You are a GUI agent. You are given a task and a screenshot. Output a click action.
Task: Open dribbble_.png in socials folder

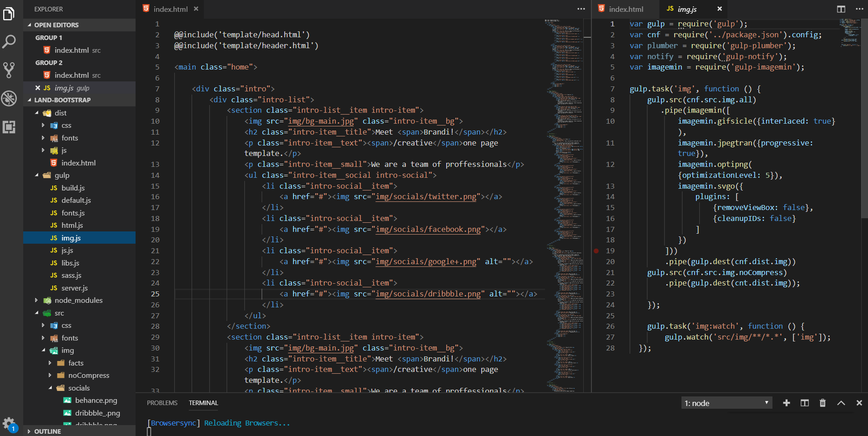97,413
